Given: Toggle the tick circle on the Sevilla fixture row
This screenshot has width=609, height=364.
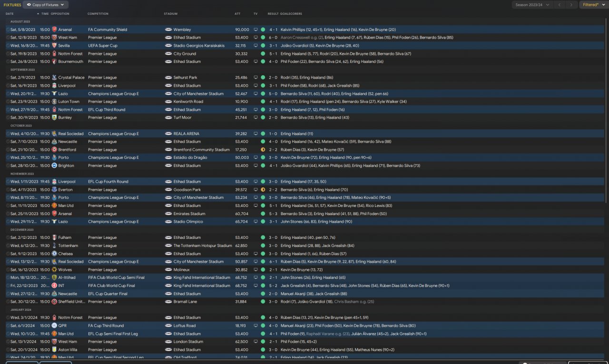Looking at the screenshot, I should click(8, 46).
